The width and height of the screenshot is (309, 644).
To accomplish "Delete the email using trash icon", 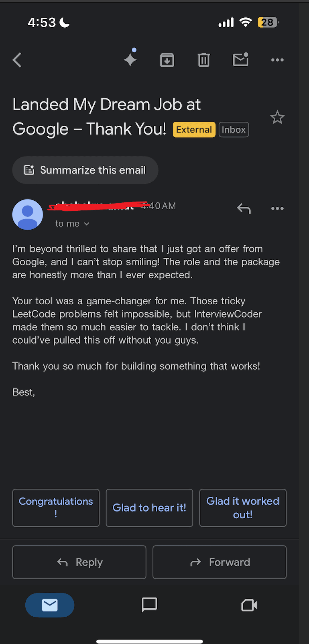I will click(203, 60).
